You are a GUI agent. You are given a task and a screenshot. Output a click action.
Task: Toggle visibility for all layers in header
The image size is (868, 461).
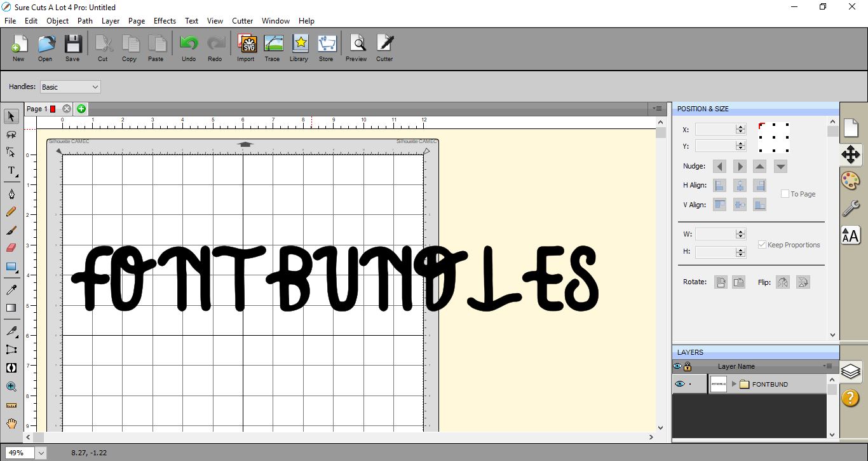tap(677, 366)
